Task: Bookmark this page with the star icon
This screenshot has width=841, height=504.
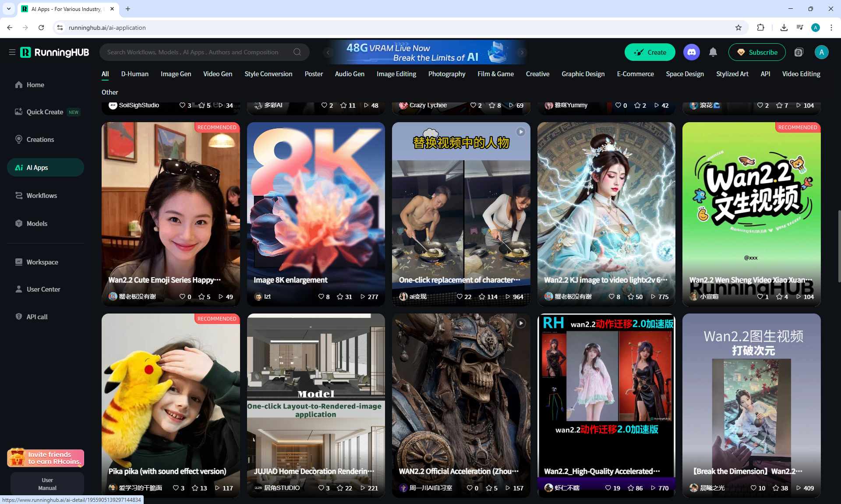Action: 739,28
